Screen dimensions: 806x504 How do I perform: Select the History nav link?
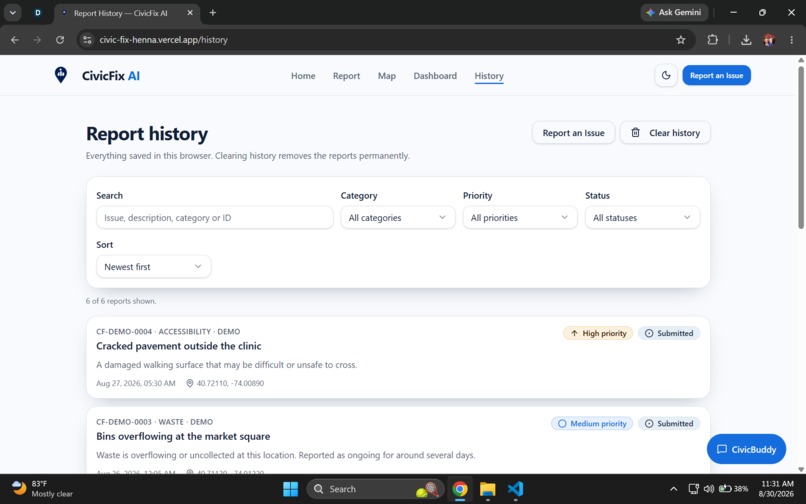[489, 76]
